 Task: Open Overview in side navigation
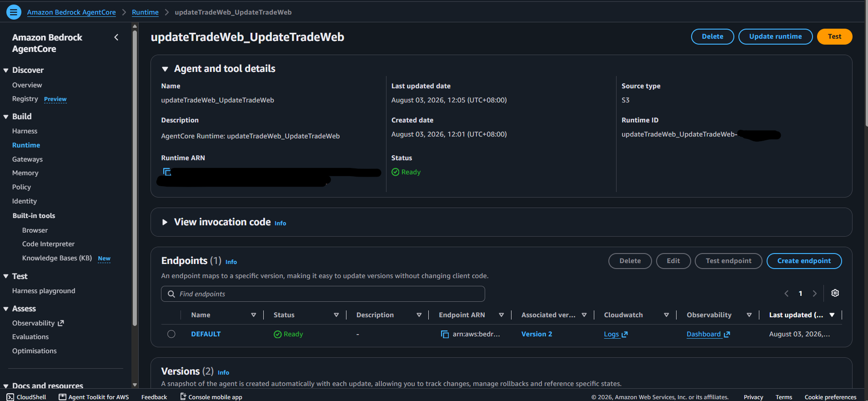pos(27,85)
